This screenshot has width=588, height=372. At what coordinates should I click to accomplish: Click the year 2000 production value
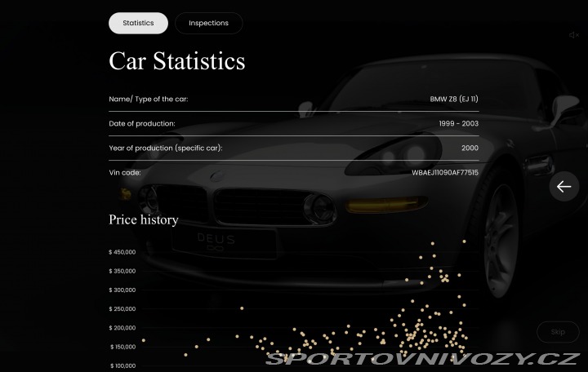click(x=470, y=148)
